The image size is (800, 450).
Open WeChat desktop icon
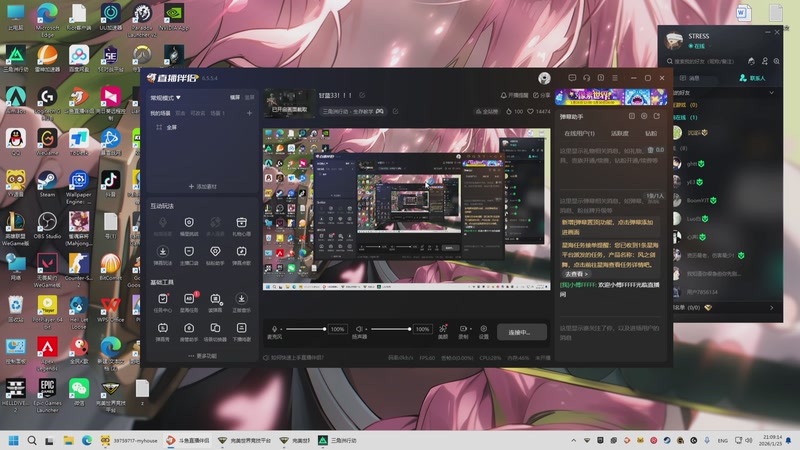pyautogui.click(x=79, y=392)
